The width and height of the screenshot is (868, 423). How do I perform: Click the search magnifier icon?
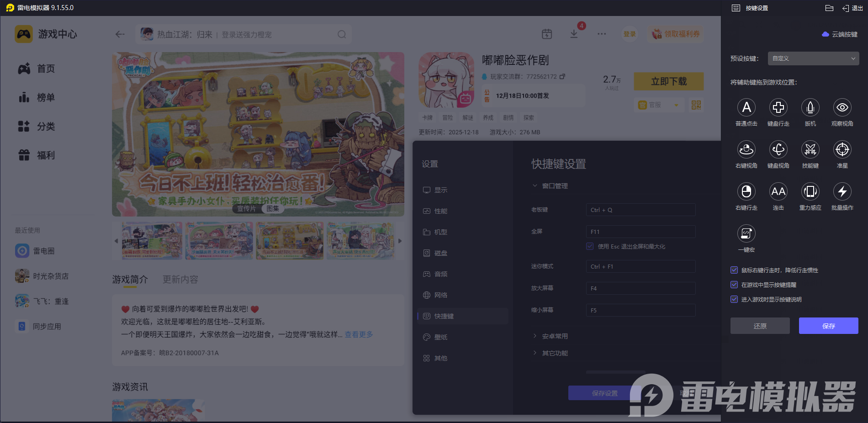tap(342, 34)
